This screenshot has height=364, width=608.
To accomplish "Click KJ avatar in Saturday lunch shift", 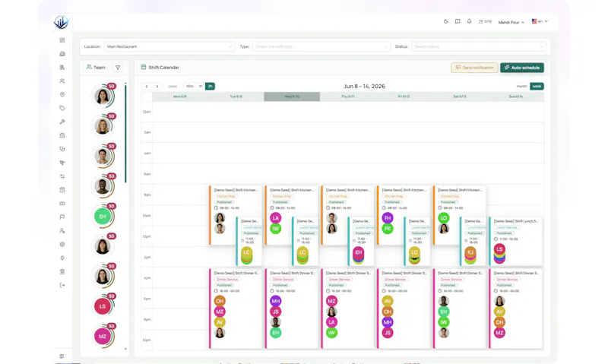I will 470,252.
